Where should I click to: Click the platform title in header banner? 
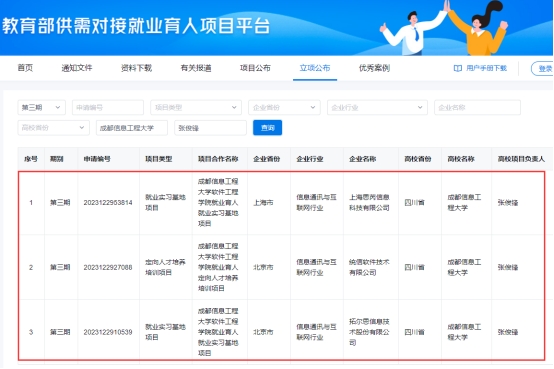coord(136,26)
